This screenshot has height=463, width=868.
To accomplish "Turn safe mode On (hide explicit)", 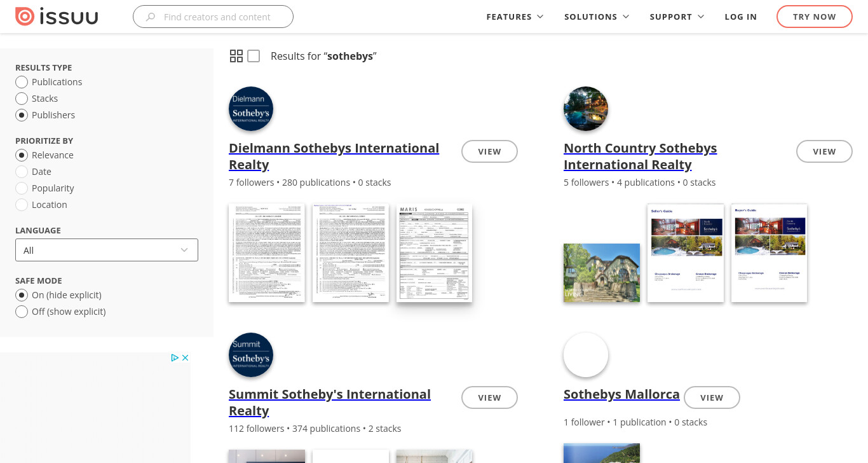I will (x=22, y=295).
